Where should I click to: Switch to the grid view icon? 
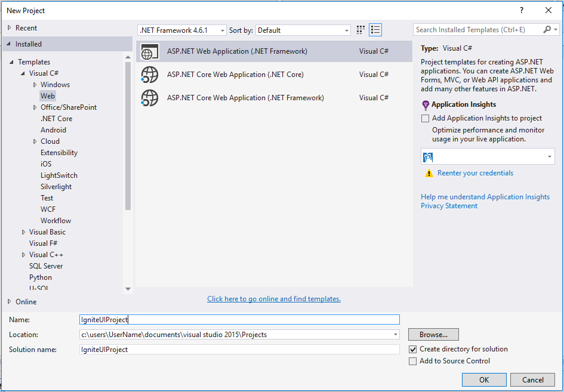point(360,30)
